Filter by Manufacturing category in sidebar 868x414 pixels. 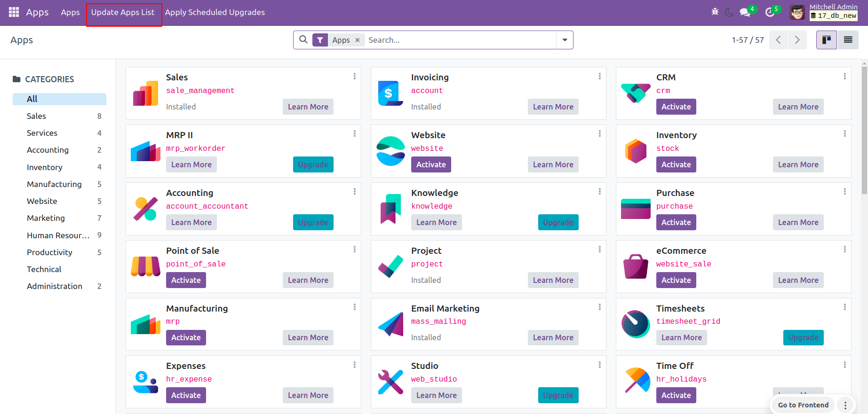coord(59,184)
